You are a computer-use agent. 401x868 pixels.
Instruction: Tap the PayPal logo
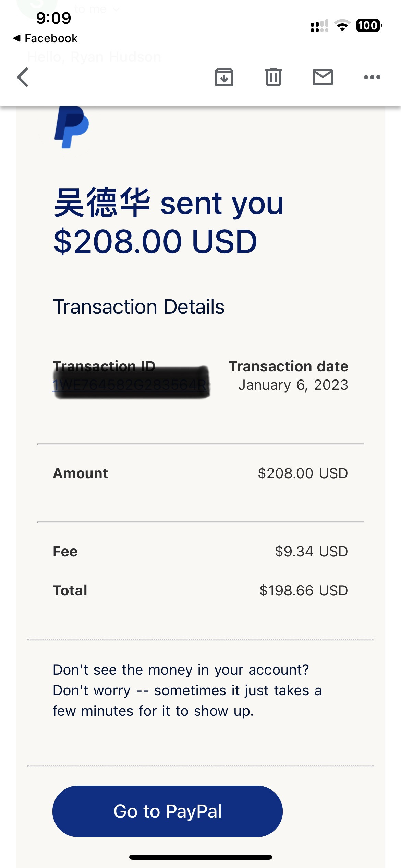click(72, 127)
